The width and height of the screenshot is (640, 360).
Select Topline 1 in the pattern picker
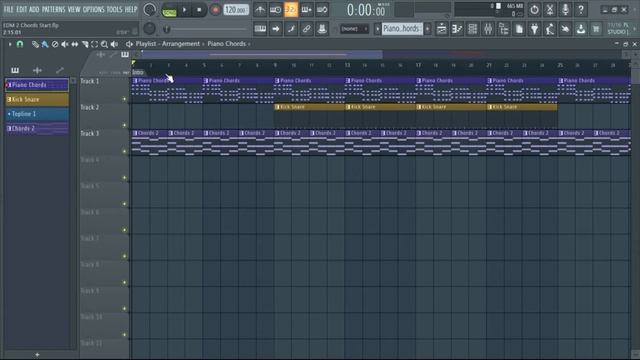point(37,114)
